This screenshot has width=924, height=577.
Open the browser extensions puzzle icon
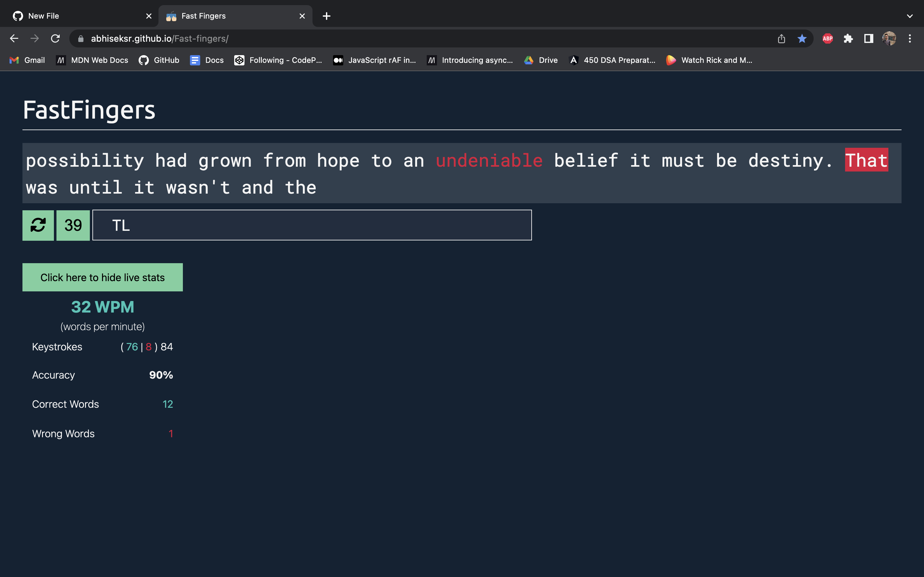pos(848,38)
